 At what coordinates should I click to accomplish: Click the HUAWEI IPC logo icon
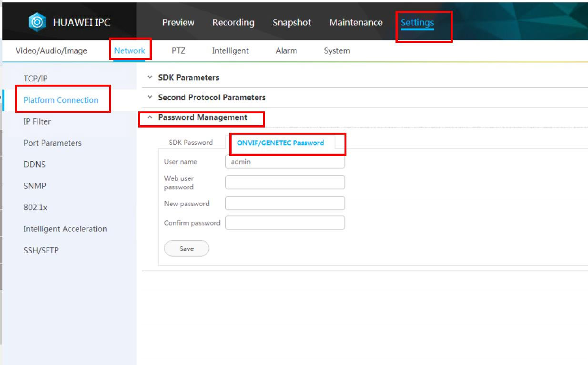click(37, 22)
